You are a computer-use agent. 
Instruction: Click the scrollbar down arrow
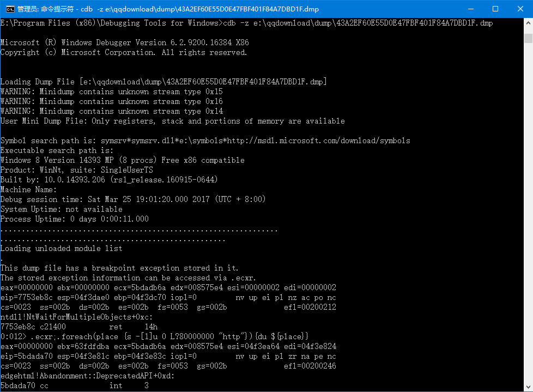pos(528,387)
